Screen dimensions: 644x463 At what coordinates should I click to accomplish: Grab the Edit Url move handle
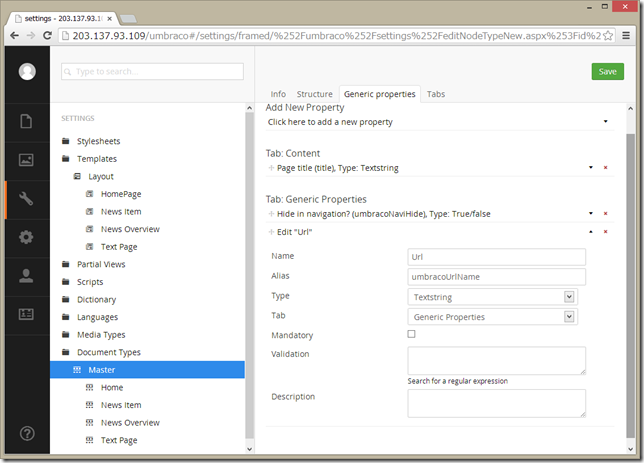[x=271, y=232]
